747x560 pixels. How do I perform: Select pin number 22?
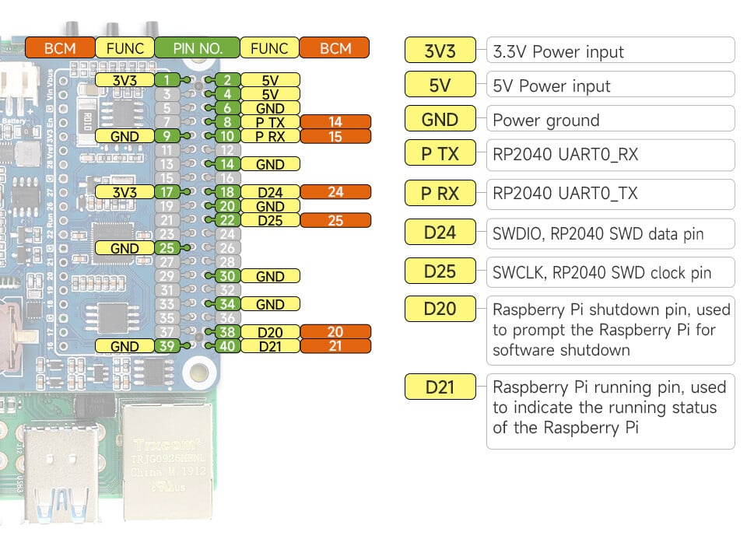coord(228,220)
